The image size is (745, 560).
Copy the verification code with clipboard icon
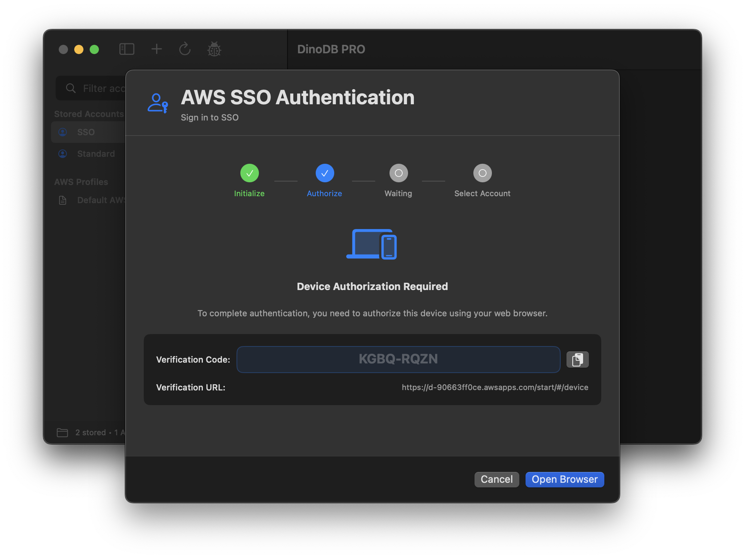point(577,360)
